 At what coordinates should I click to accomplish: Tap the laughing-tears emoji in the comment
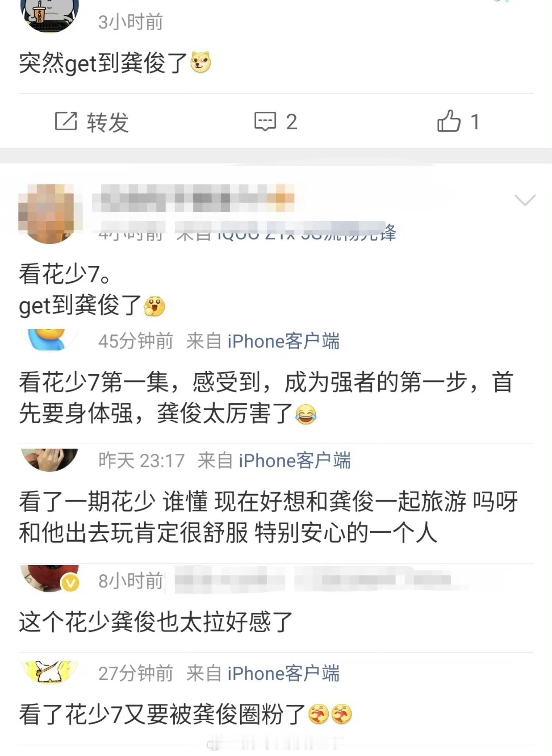(x=306, y=414)
